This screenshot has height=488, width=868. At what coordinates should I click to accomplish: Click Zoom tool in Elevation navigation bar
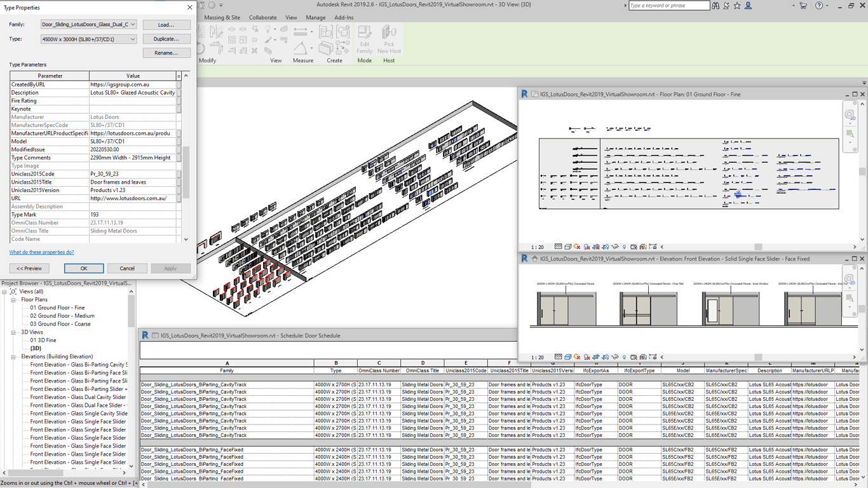pos(850,298)
